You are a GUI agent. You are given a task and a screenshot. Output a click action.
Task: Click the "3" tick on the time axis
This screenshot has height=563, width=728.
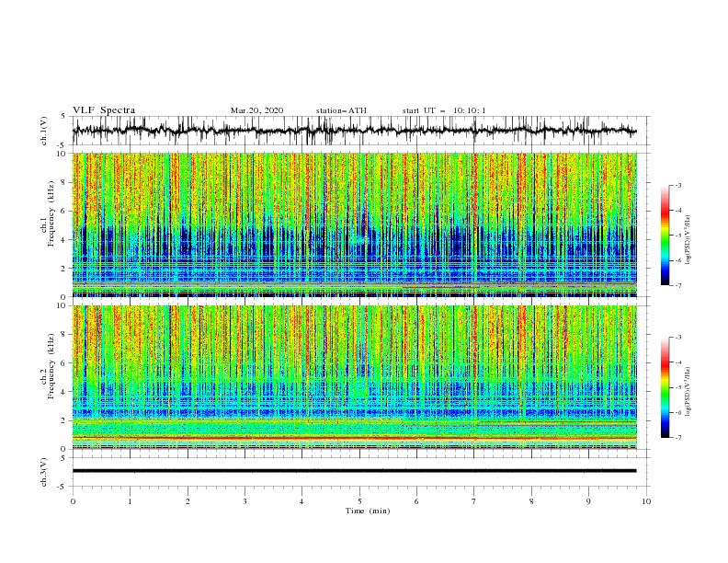(x=245, y=501)
